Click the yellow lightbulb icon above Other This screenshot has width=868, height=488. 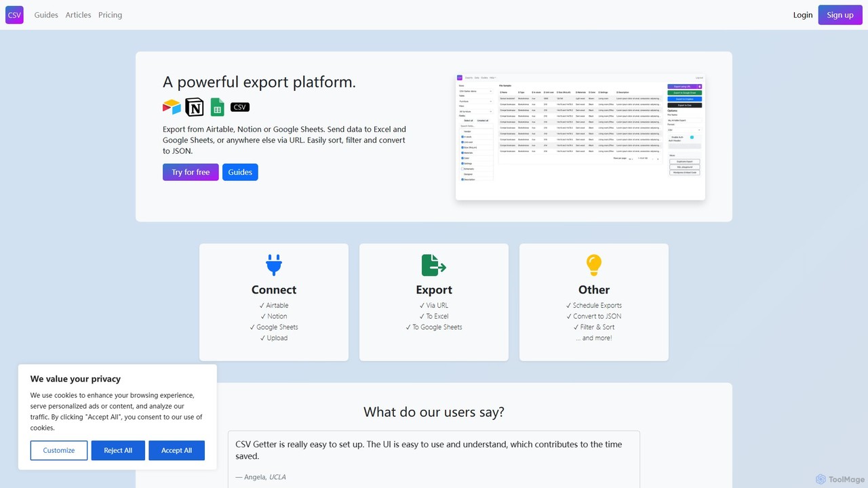pyautogui.click(x=594, y=265)
